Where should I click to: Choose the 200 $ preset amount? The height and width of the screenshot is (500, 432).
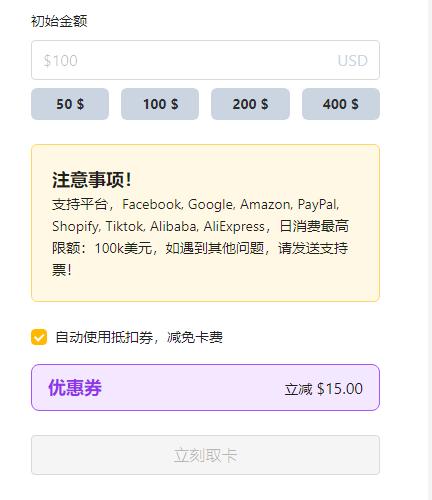[250, 104]
